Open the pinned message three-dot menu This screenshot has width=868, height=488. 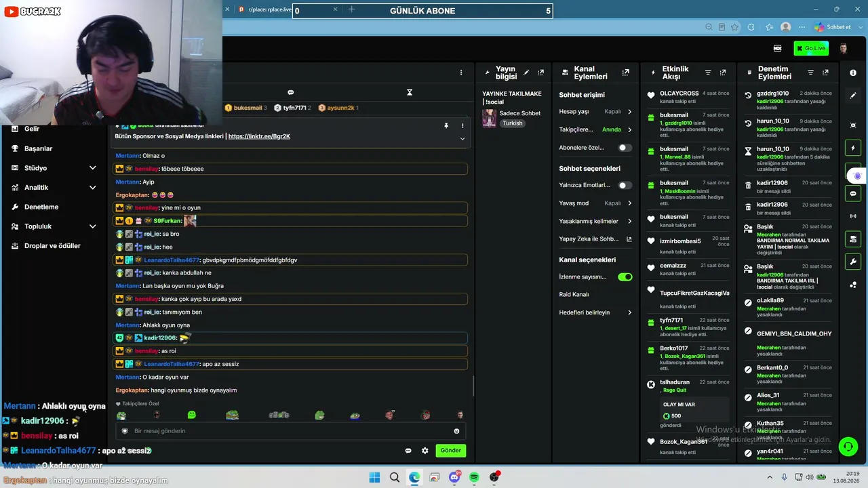[462, 125]
